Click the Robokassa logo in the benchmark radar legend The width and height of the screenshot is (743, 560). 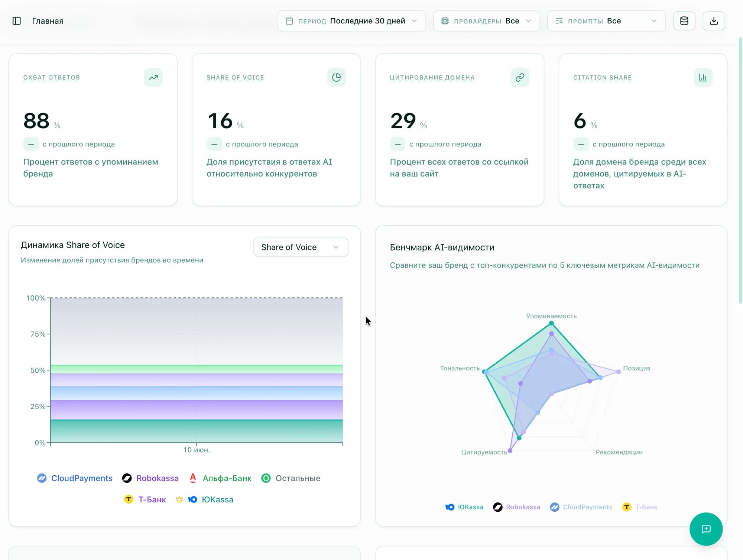pyautogui.click(x=497, y=507)
